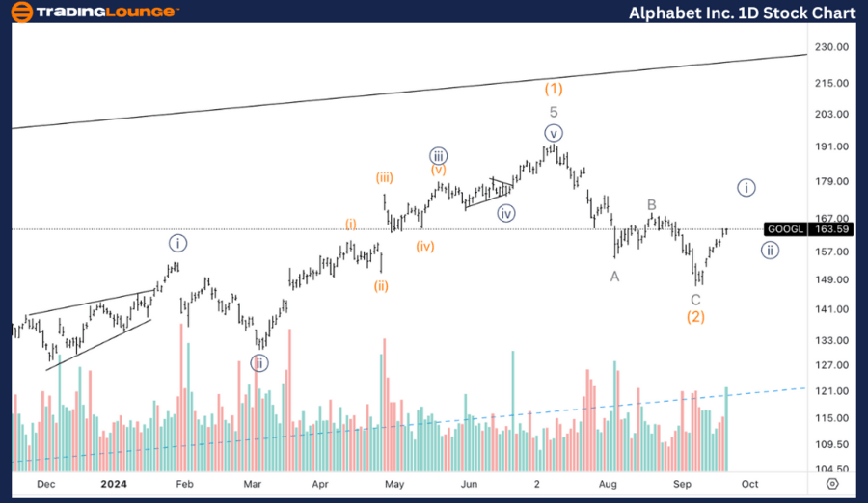Click the GOOGL ticker label
Viewport: 868px width, 503px height.
click(x=783, y=229)
